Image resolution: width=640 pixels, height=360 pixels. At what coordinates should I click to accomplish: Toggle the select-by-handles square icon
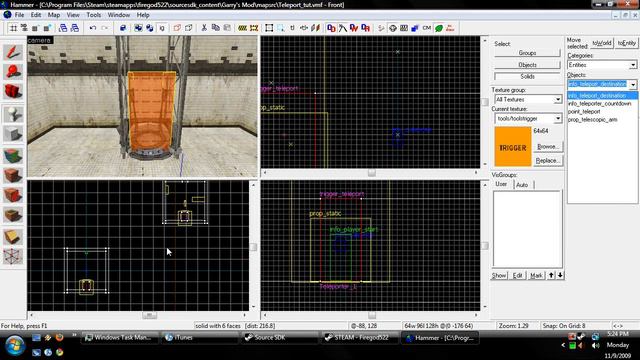(269, 28)
